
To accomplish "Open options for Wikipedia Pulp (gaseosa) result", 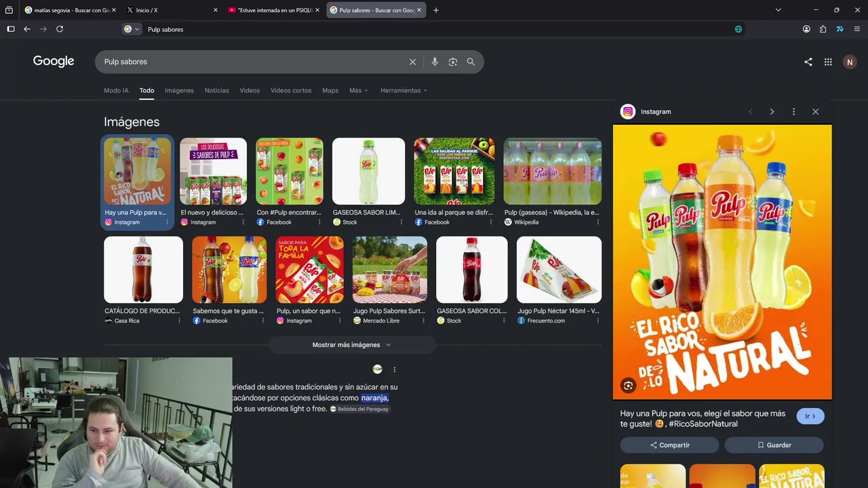I will [597, 222].
